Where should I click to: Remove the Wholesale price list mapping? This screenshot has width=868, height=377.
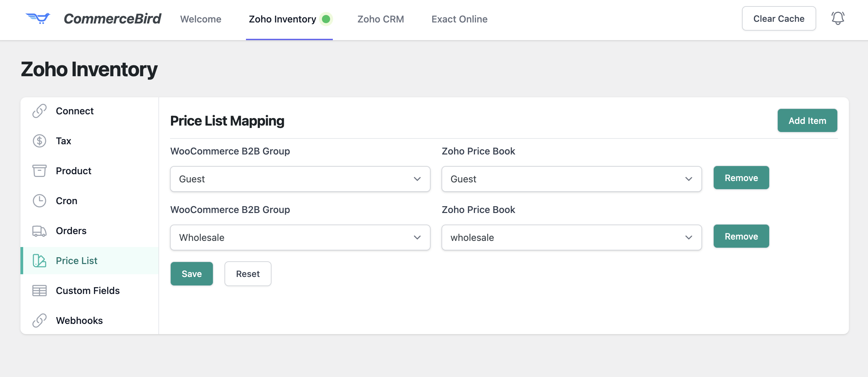[x=741, y=236]
